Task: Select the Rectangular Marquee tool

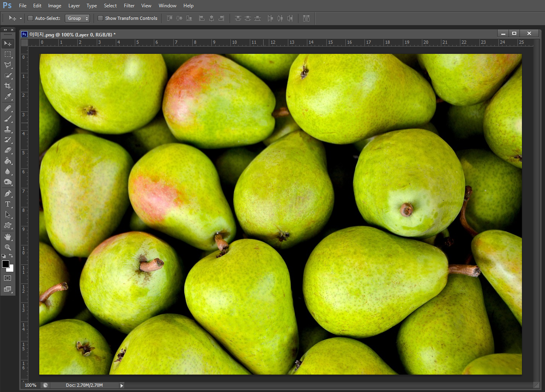Action: (8, 54)
